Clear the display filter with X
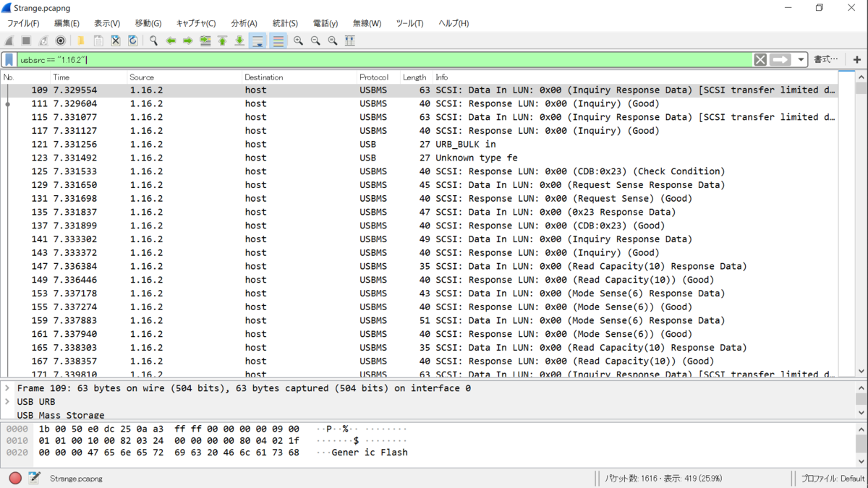The width and height of the screenshot is (868, 488). pos(760,60)
